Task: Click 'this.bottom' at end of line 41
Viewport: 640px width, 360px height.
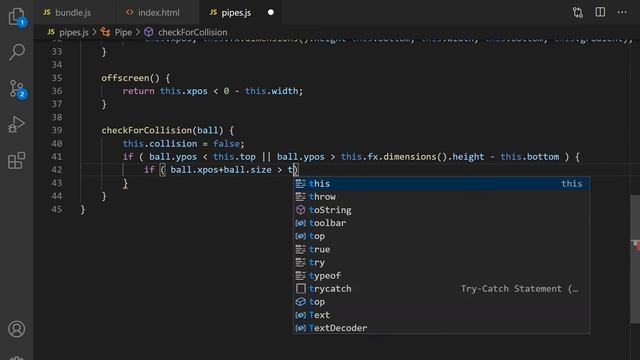Action: click(x=530, y=157)
